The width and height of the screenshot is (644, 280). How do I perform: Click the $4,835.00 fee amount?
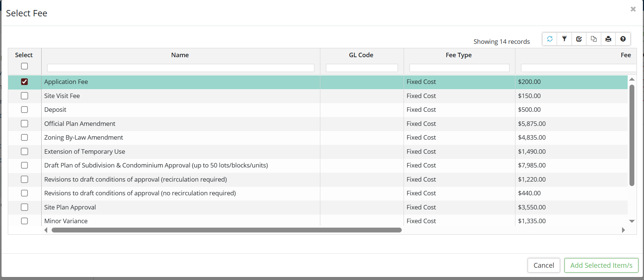(532, 137)
